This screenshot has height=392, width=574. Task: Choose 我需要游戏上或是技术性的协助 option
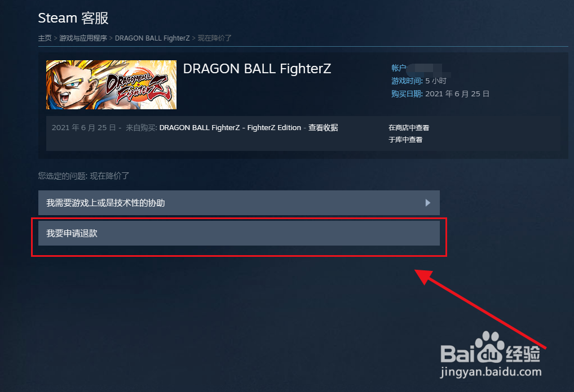click(239, 203)
